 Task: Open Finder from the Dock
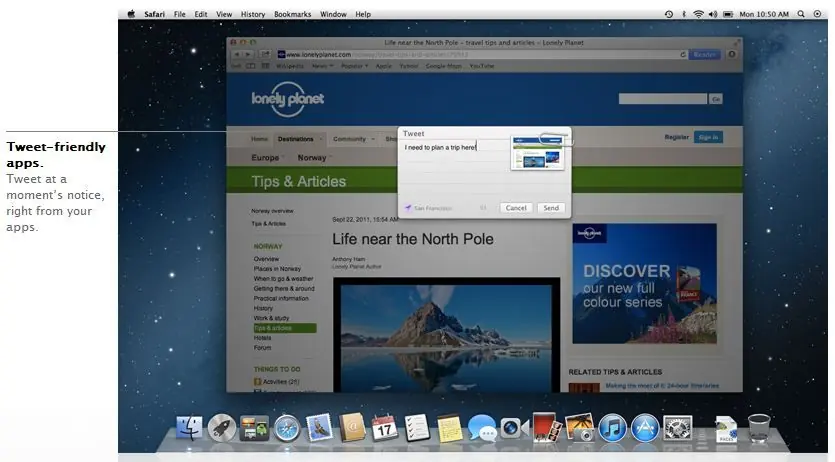pos(190,428)
